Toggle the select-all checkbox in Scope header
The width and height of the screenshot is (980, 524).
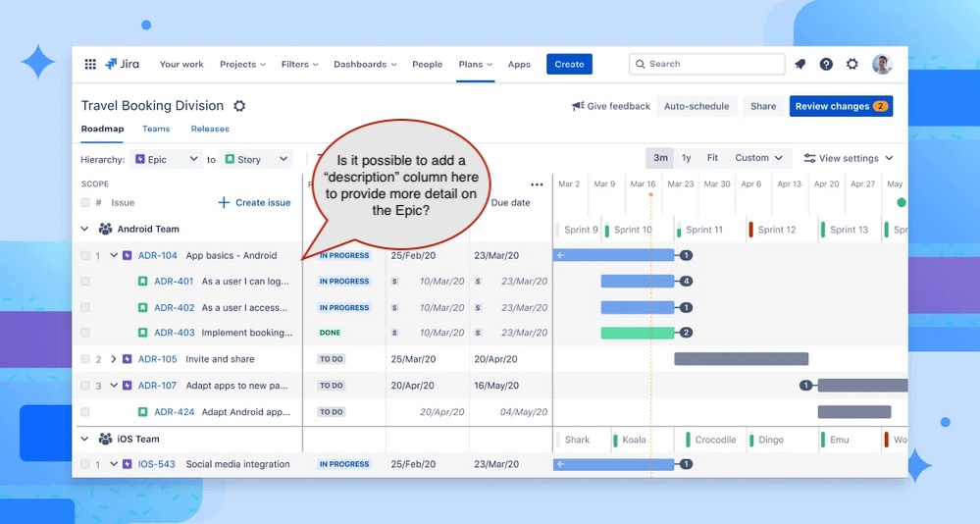(85, 202)
